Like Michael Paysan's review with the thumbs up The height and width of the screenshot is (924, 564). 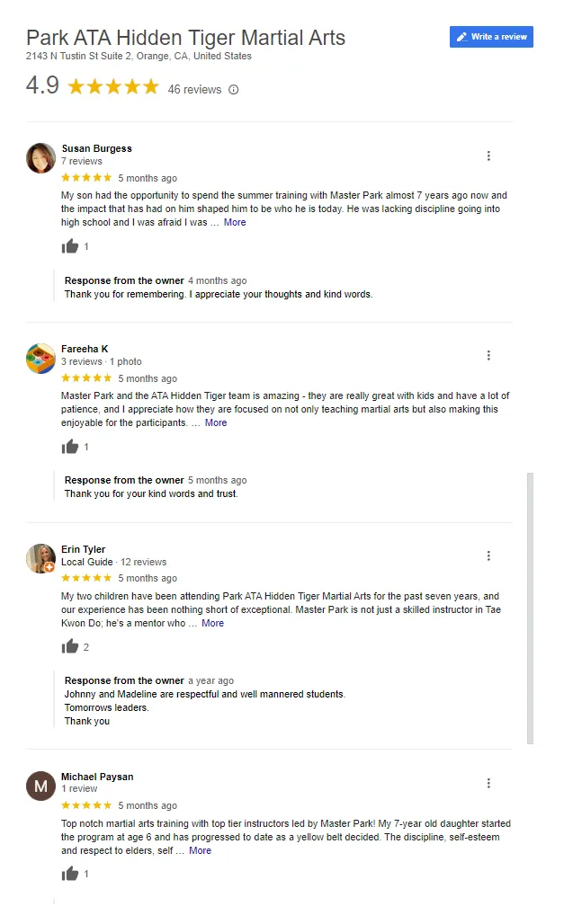point(69,874)
